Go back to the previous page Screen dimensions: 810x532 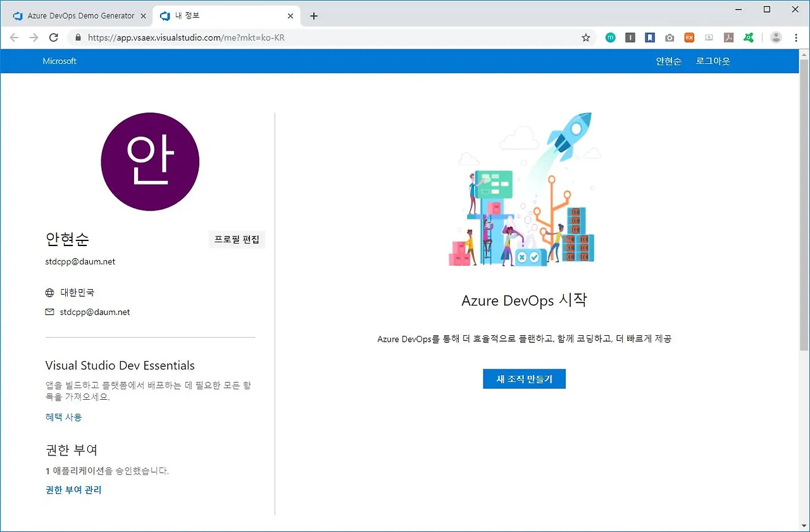point(15,37)
